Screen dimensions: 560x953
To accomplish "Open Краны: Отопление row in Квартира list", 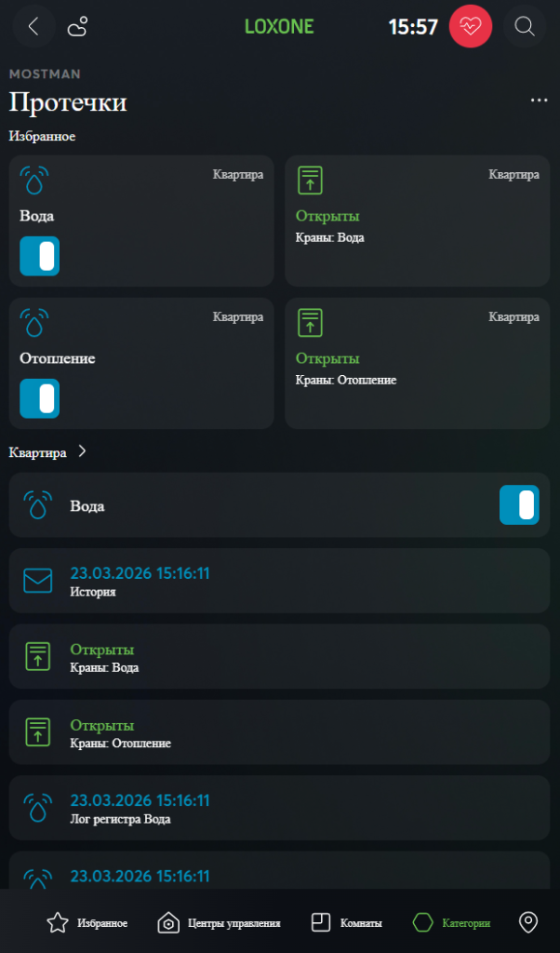I will click(279, 732).
